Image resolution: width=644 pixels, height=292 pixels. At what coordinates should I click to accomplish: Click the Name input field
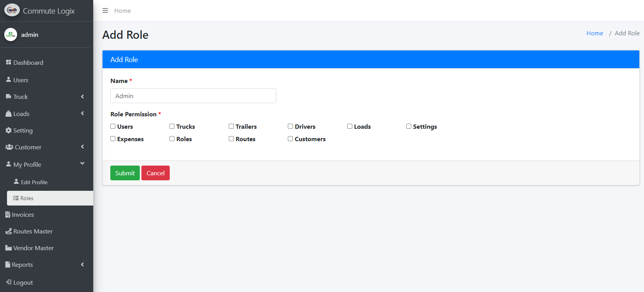tap(193, 96)
